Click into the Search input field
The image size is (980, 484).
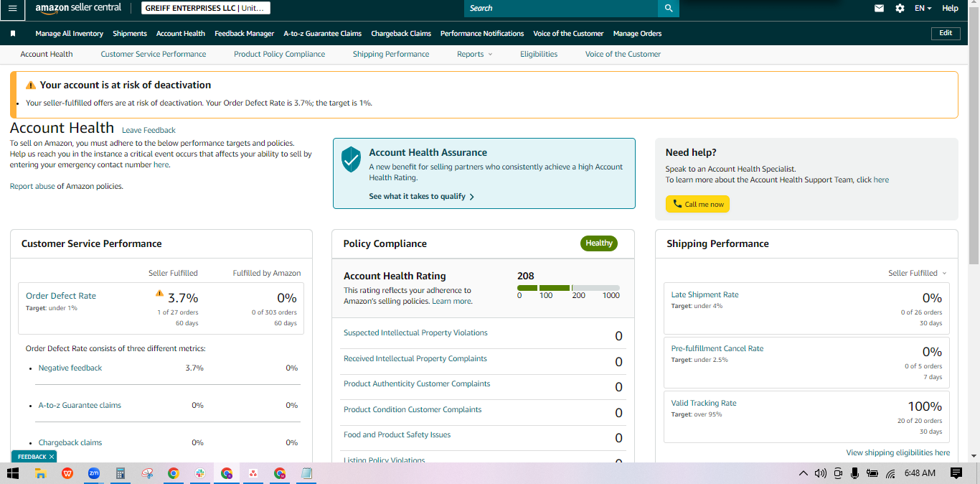point(561,8)
